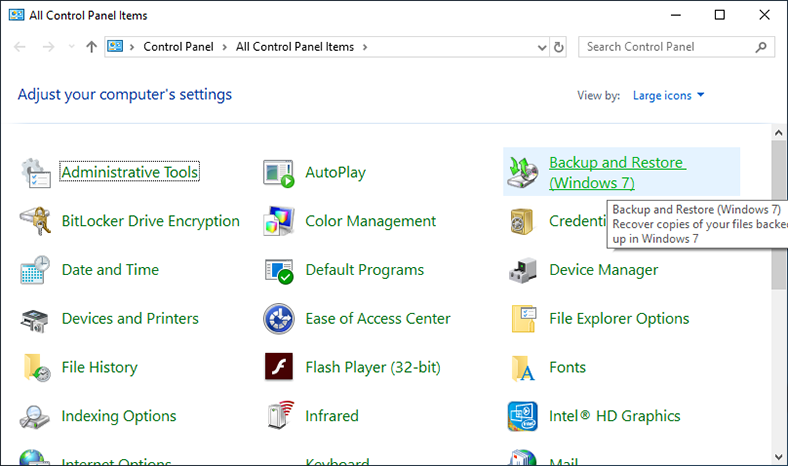This screenshot has height=466, width=788.
Task: Open the Color Management icon
Action: pyautogui.click(x=279, y=221)
